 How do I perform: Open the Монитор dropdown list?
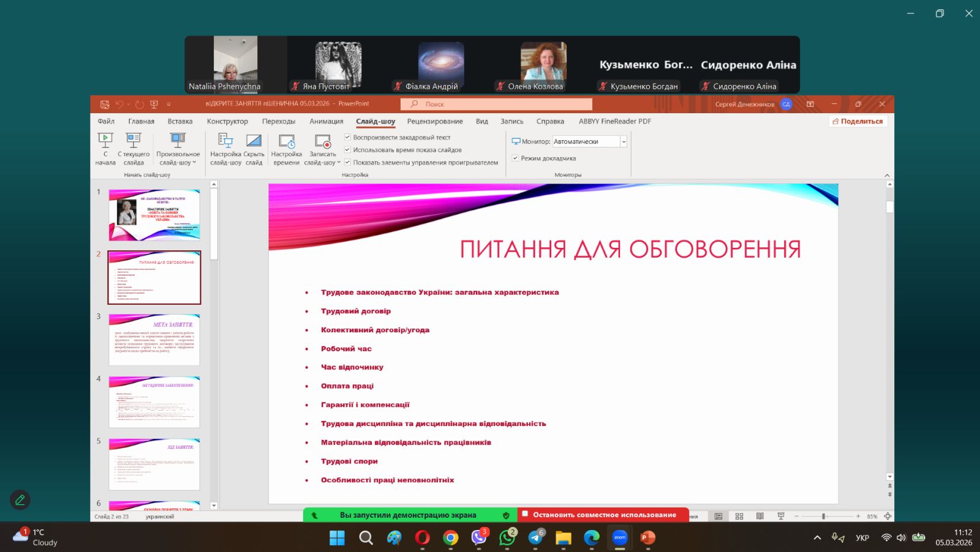[x=624, y=141]
